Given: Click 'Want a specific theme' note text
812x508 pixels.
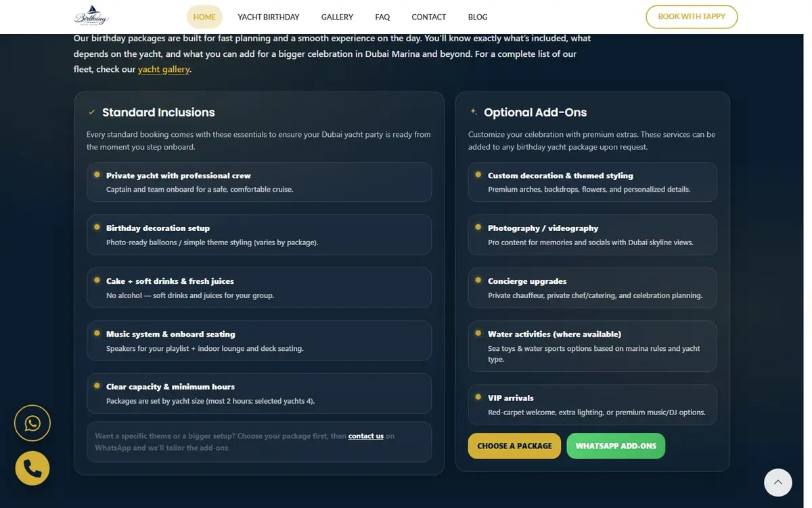Looking at the screenshot, I should coord(245,442).
